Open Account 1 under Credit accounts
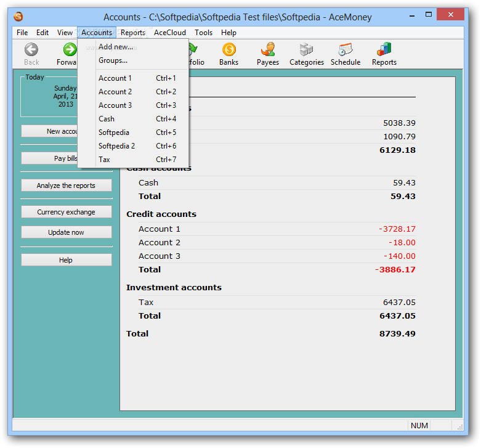 click(x=277, y=229)
